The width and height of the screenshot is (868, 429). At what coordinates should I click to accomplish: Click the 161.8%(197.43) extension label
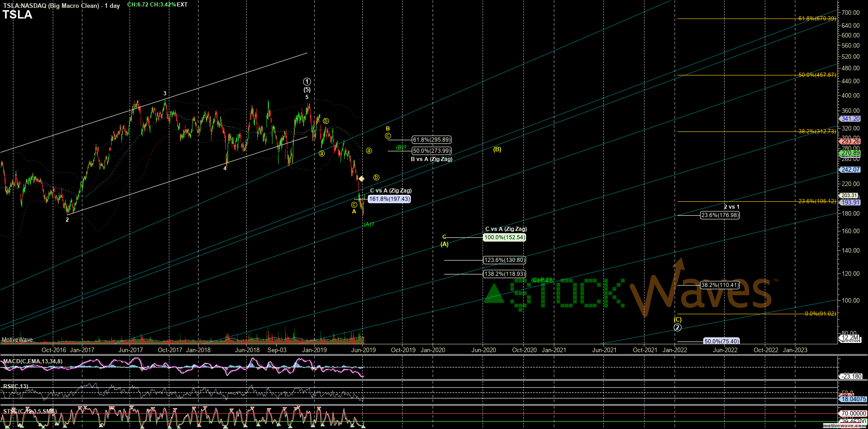click(390, 199)
